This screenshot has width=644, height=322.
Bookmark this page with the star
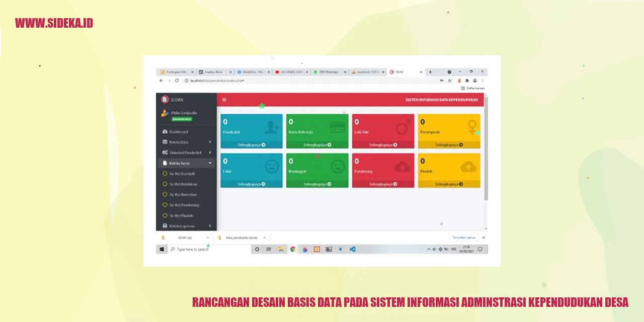point(450,80)
